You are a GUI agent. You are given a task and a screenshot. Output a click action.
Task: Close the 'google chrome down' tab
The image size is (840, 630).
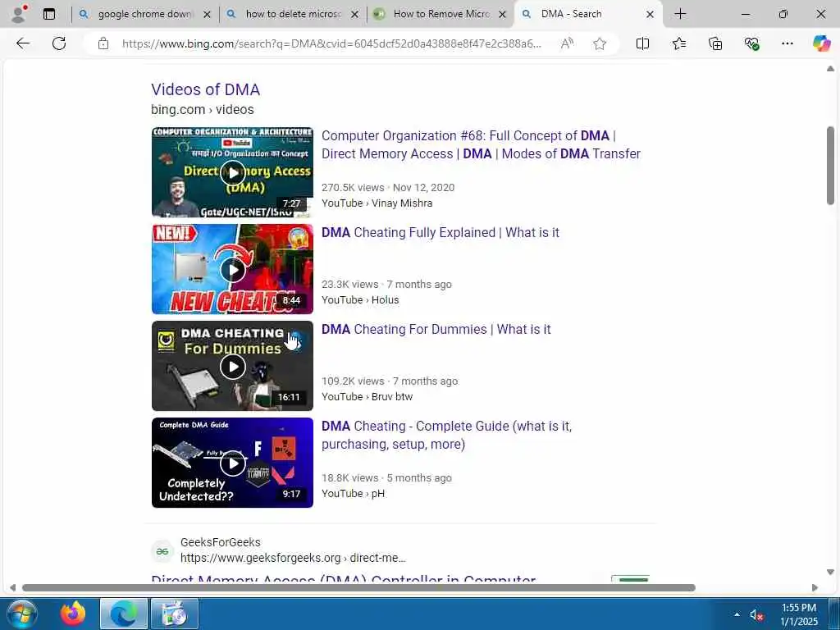point(207,15)
